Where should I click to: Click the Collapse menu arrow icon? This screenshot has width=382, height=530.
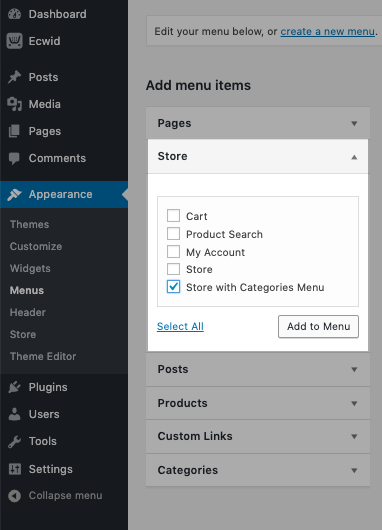[x=15, y=496]
